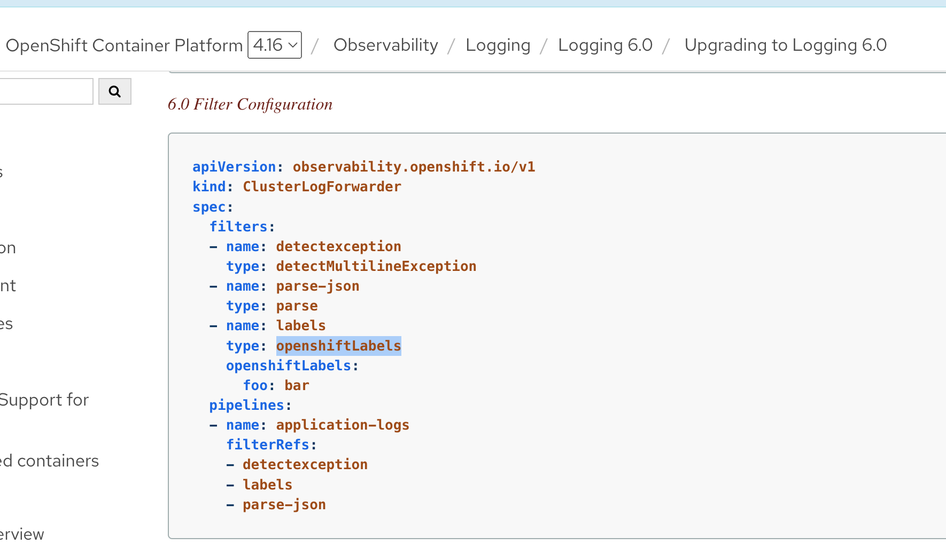Go to the Observability breadcrumb
The image size is (946, 560).
(385, 45)
